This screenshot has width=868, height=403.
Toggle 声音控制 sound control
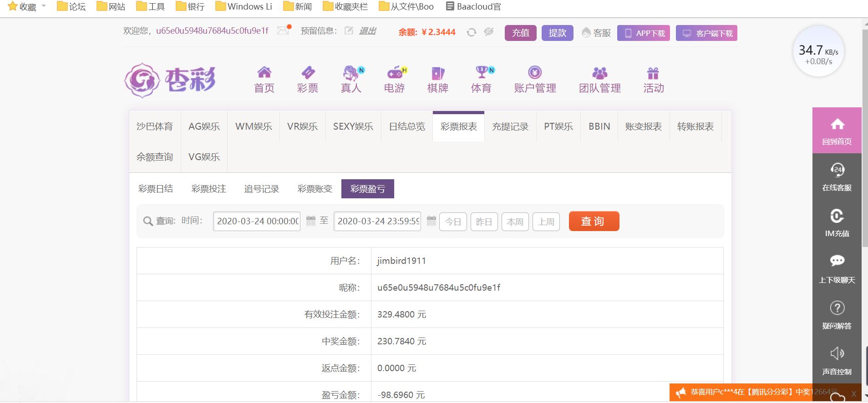[837, 361]
